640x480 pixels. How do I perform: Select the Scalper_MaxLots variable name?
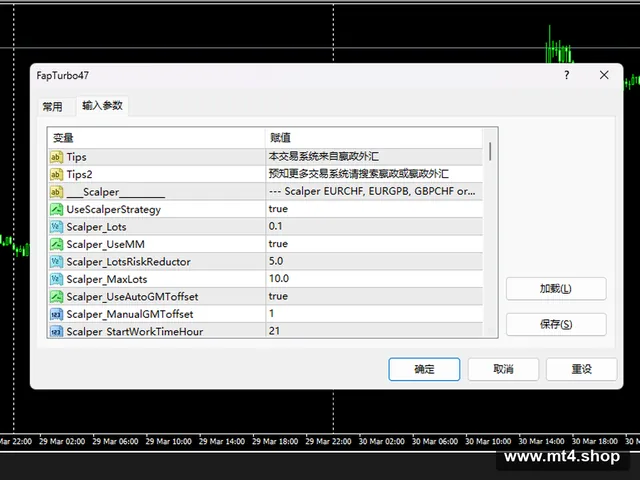click(107, 280)
